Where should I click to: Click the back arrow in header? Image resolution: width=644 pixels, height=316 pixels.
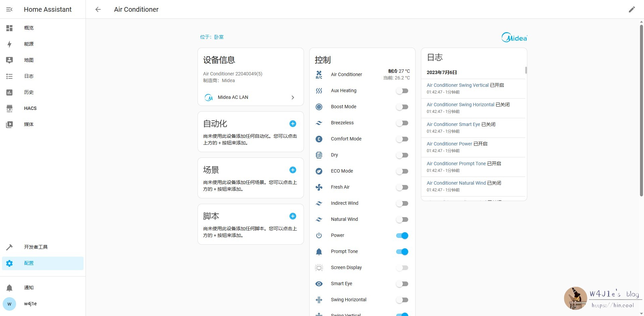[98, 9]
